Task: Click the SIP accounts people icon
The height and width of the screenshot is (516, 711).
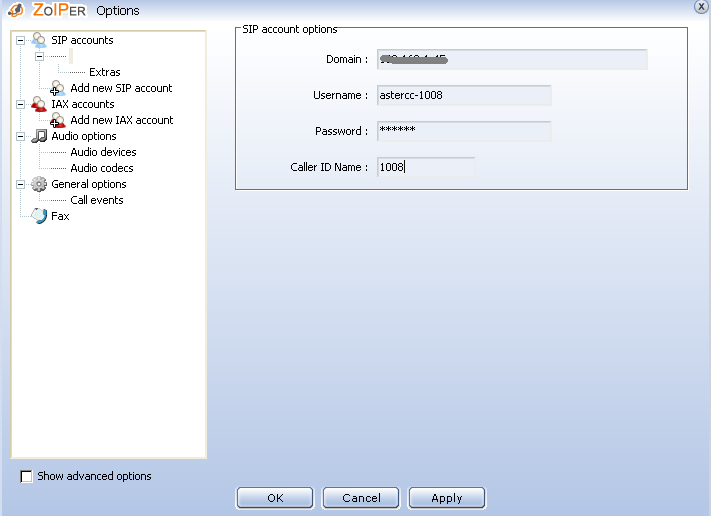Action: (38, 40)
